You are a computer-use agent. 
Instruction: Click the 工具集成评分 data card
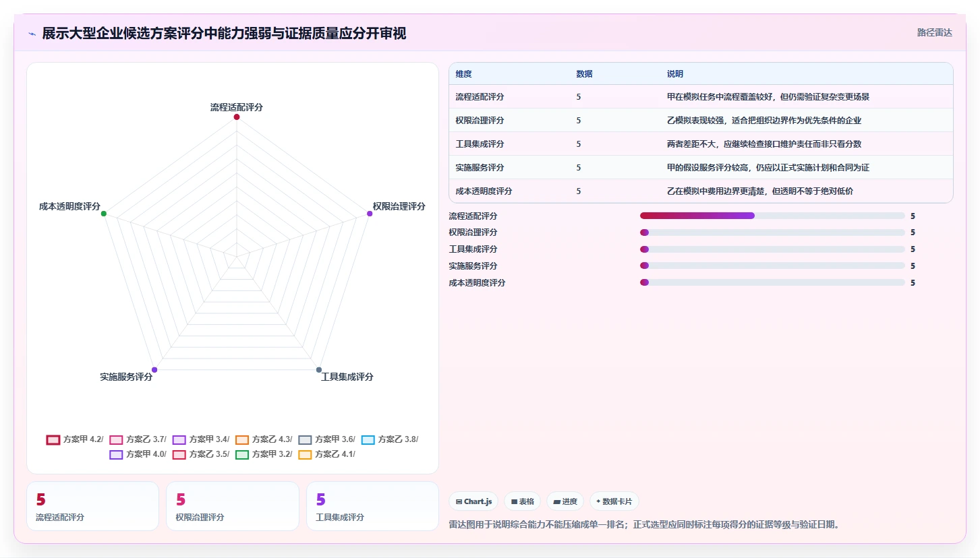[x=372, y=506]
